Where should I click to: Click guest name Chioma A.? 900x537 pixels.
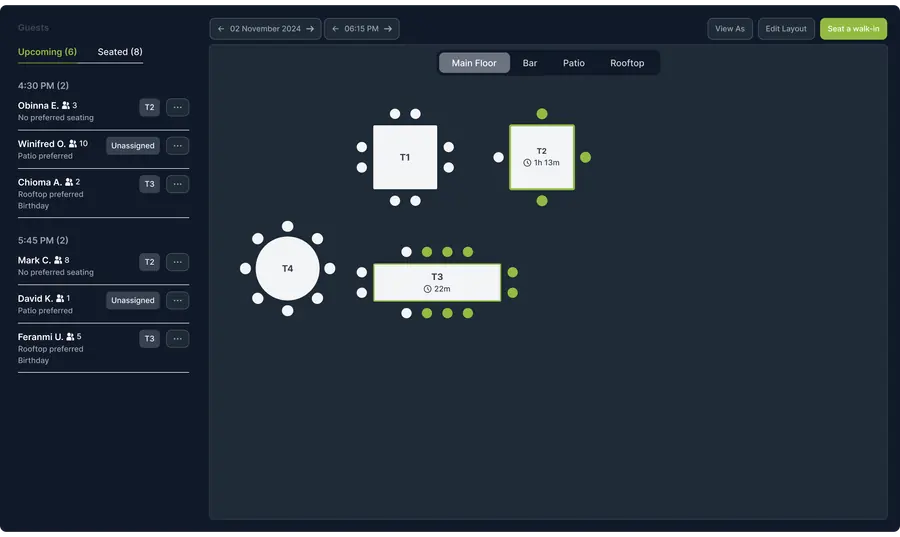coord(40,182)
